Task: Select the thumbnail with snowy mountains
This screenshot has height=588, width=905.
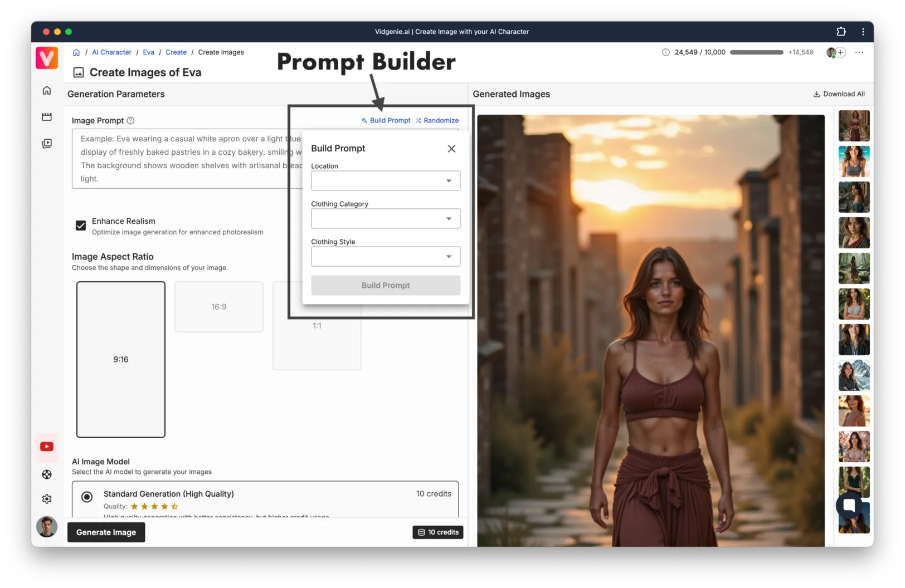Action: click(x=854, y=375)
